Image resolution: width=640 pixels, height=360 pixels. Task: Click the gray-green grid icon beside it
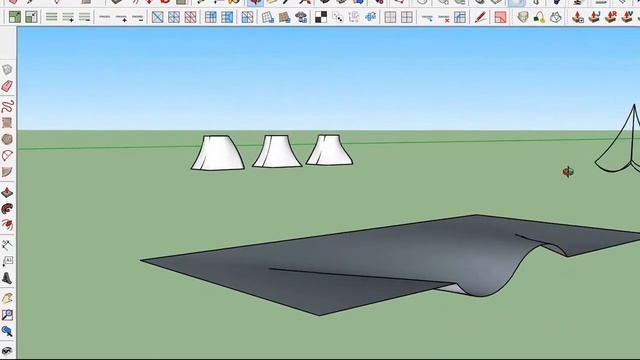tap(31, 17)
